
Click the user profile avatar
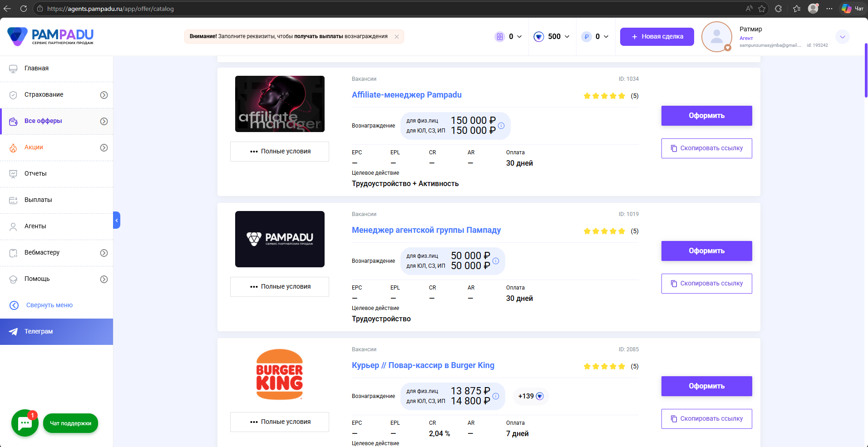click(x=716, y=37)
